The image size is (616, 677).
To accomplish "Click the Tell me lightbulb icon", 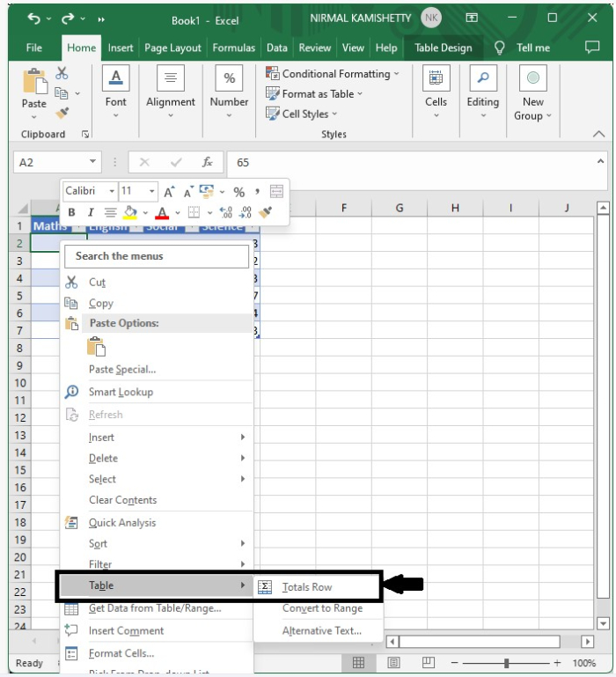I will (x=500, y=48).
